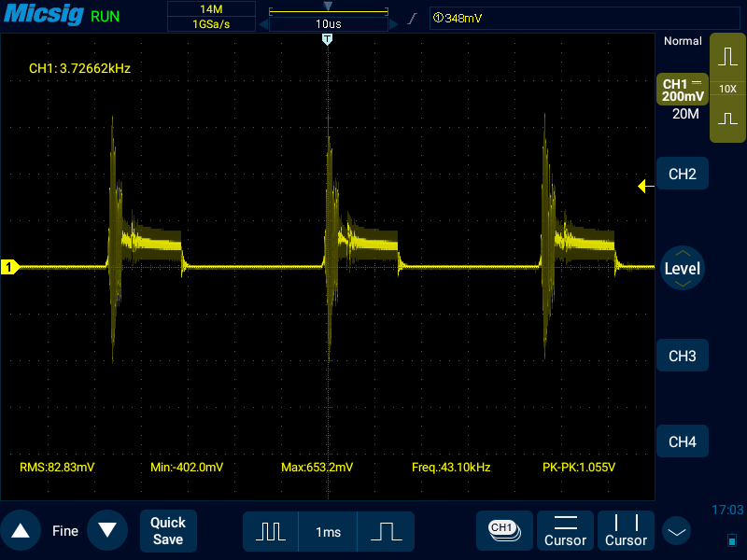Toggle channel CH3 on
The height and width of the screenshot is (560, 747).
(682, 357)
